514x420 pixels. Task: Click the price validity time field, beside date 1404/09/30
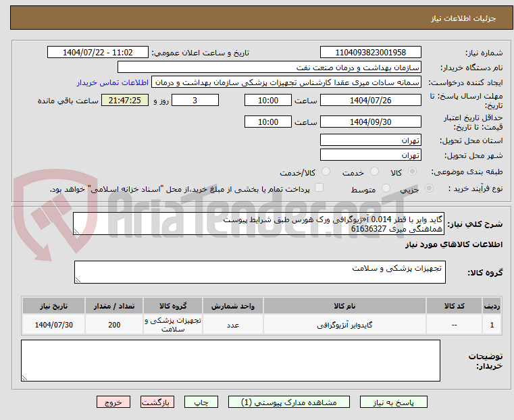(x=268, y=122)
